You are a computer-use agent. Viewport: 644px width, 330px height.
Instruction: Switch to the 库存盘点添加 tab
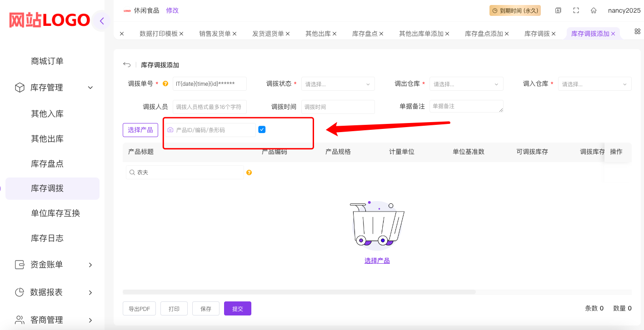pos(484,34)
